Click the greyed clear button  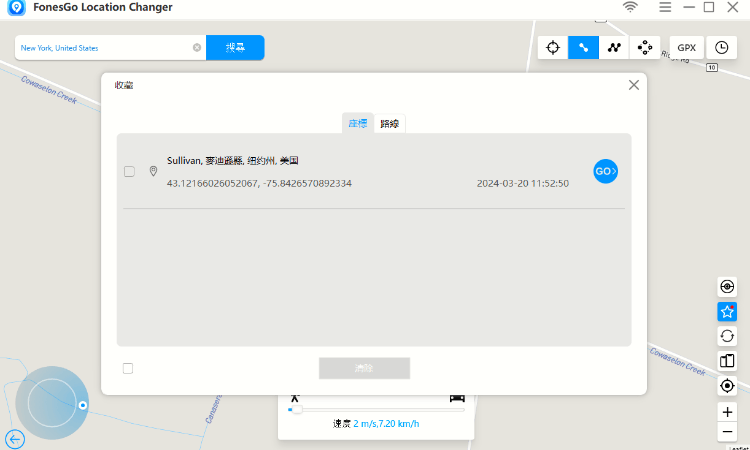tap(364, 368)
